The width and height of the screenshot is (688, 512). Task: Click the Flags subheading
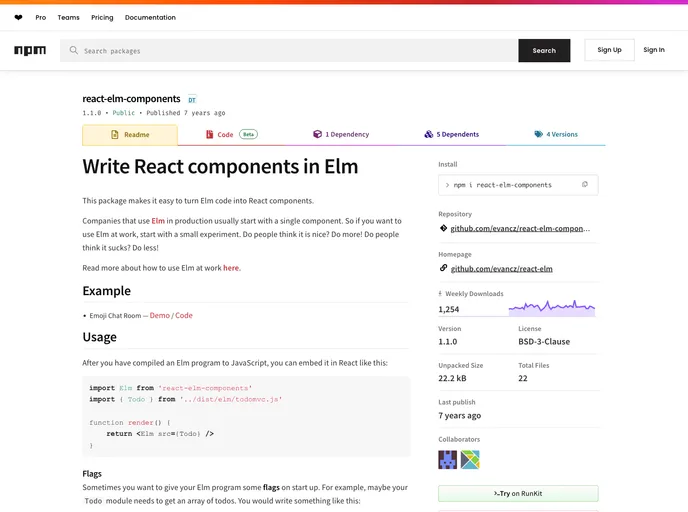pyautogui.click(x=92, y=474)
